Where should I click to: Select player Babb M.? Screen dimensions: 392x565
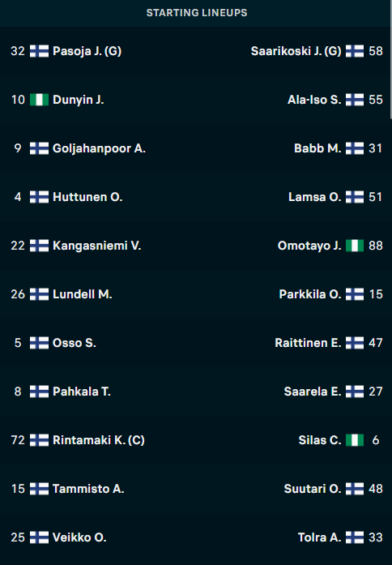(317, 148)
